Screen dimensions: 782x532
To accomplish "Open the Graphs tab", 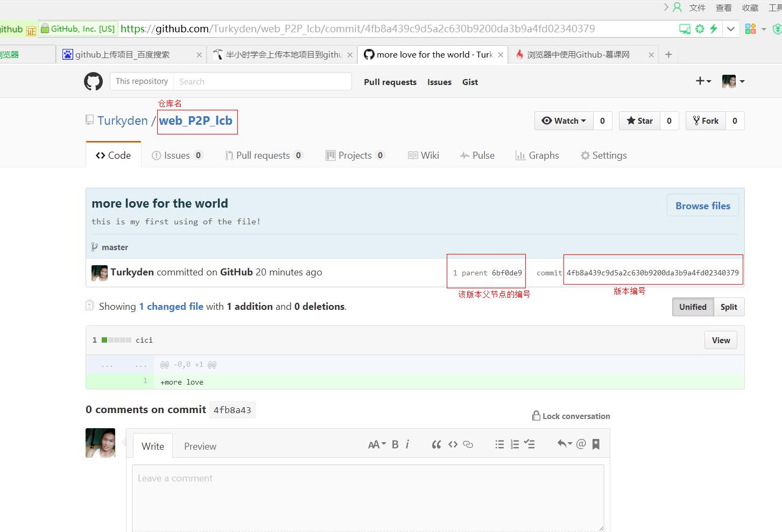I will tap(537, 155).
